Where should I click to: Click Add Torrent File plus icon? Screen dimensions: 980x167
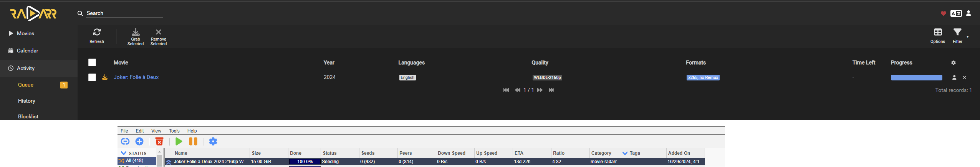[x=139, y=141]
